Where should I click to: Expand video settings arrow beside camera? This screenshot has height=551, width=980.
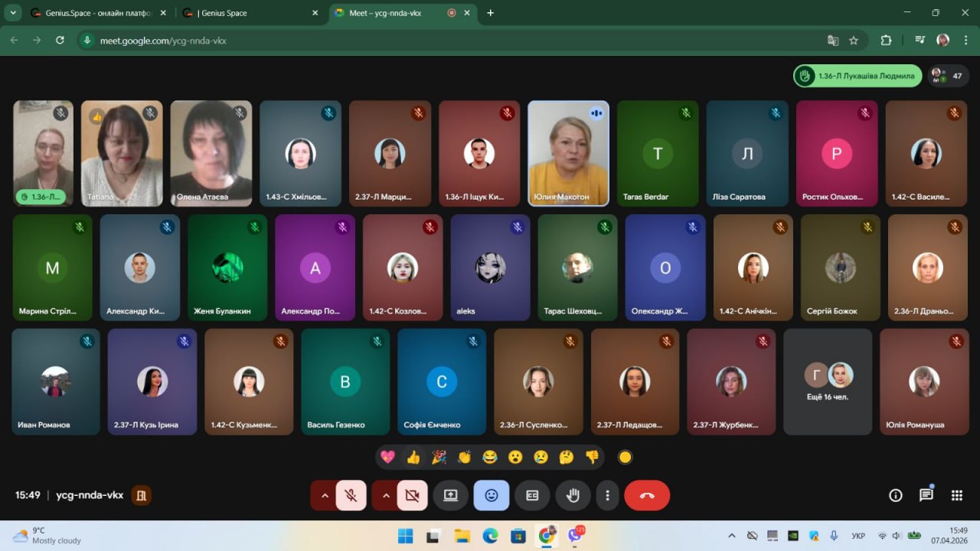click(385, 496)
